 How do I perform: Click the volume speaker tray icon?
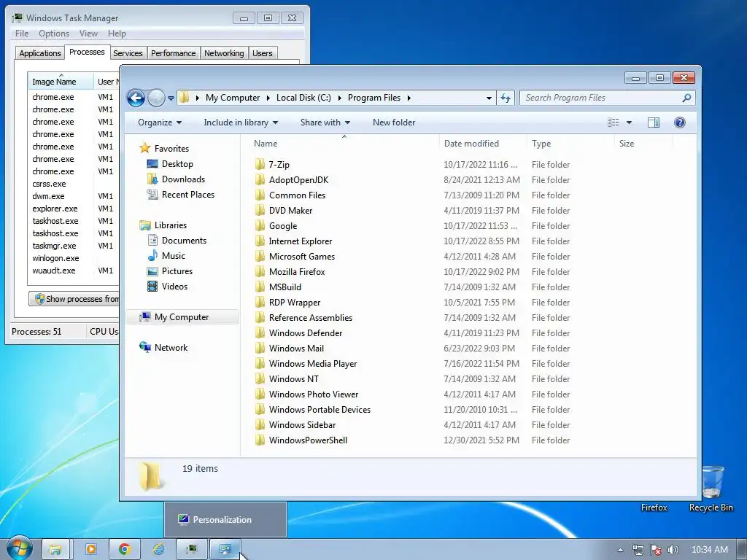pyautogui.click(x=673, y=550)
